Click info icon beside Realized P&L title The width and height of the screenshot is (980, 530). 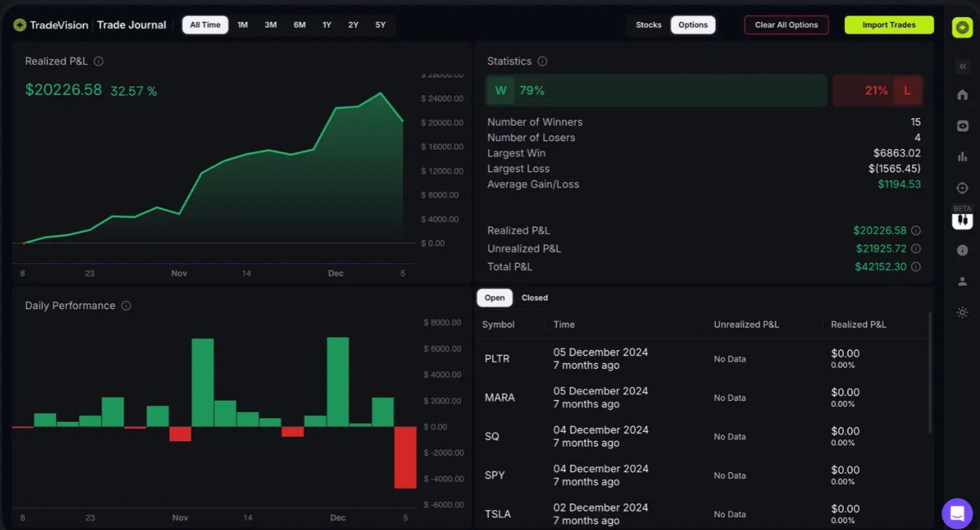(99, 61)
